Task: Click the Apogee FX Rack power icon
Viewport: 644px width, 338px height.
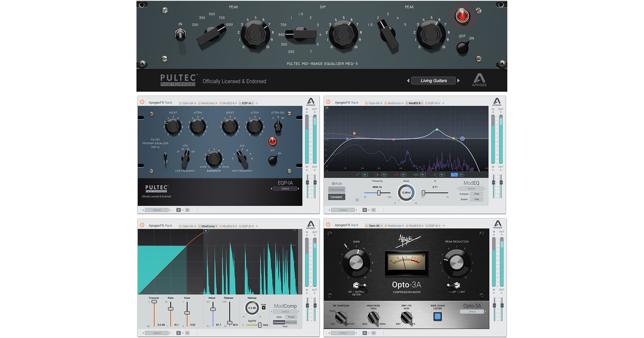Action: 142,103
